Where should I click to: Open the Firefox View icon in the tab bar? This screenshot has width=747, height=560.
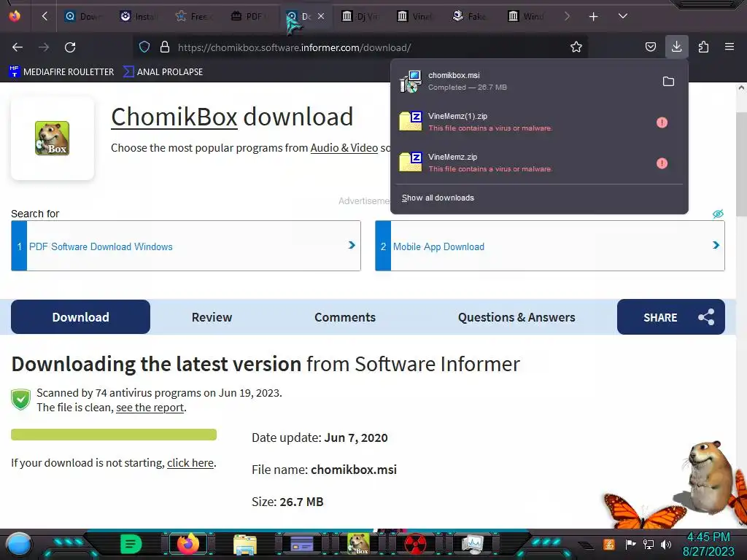pos(15,16)
